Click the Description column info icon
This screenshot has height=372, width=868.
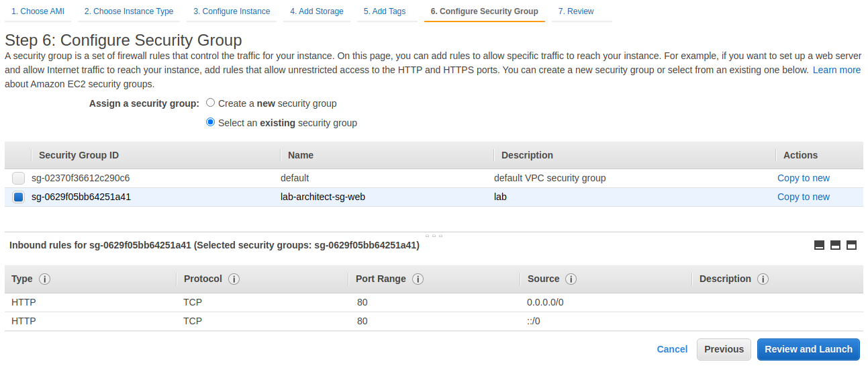point(763,279)
